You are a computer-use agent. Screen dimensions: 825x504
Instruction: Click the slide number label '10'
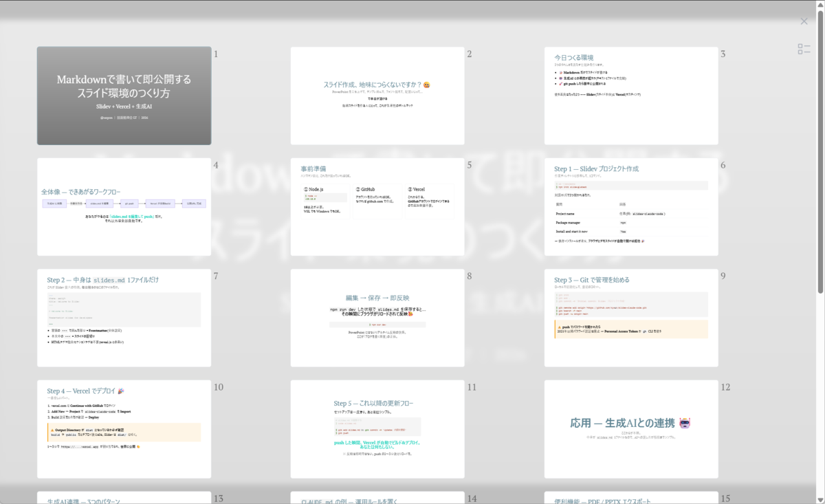[219, 387]
